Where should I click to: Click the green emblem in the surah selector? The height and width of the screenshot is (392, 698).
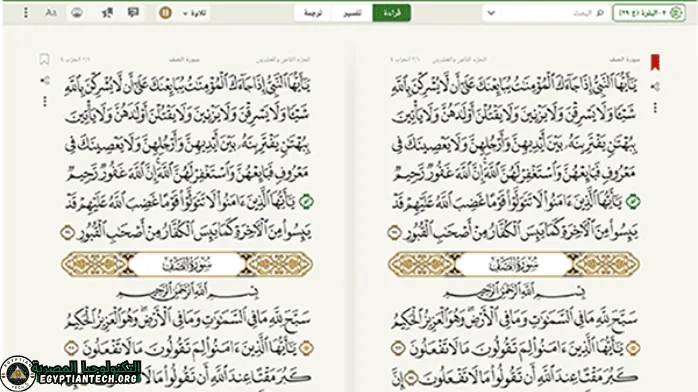click(676, 13)
